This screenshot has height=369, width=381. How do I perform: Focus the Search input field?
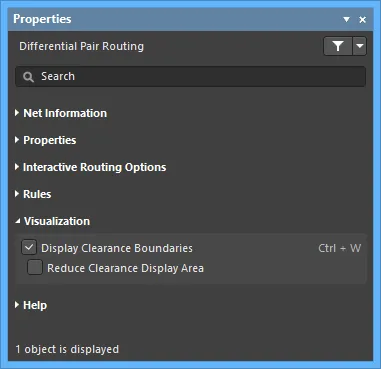(x=190, y=77)
